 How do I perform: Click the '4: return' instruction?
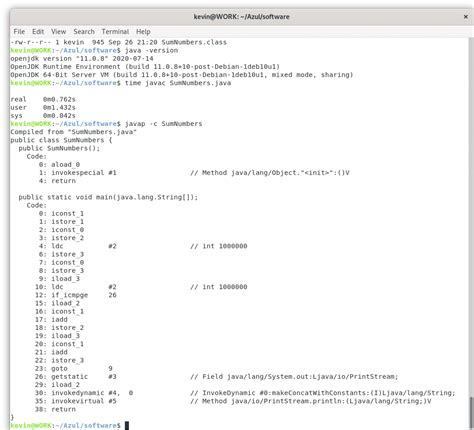point(57,181)
